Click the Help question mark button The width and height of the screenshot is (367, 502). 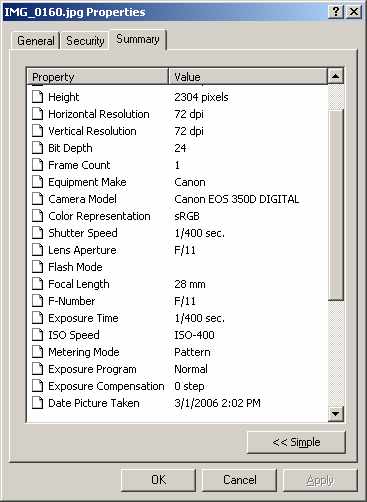point(336,12)
